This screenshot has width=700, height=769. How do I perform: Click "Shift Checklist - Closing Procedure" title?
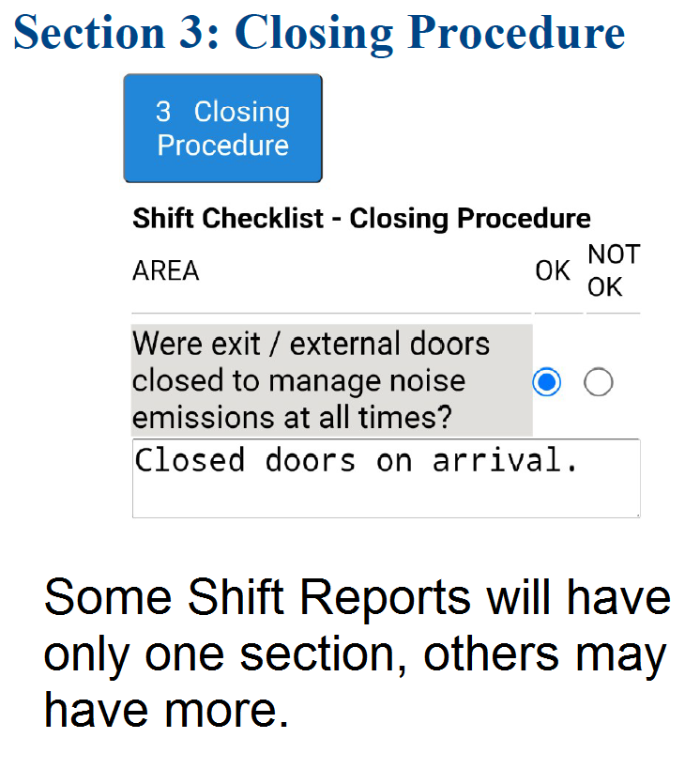(x=361, y=219)
